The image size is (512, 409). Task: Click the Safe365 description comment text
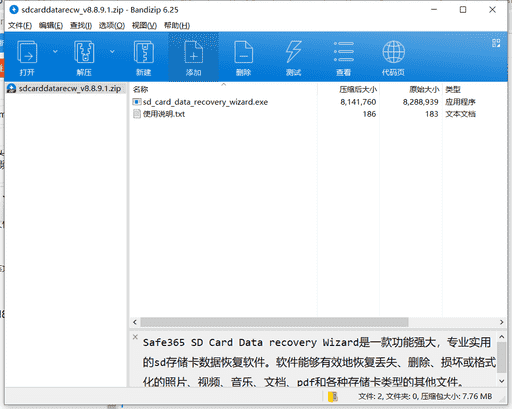point(319,362)
